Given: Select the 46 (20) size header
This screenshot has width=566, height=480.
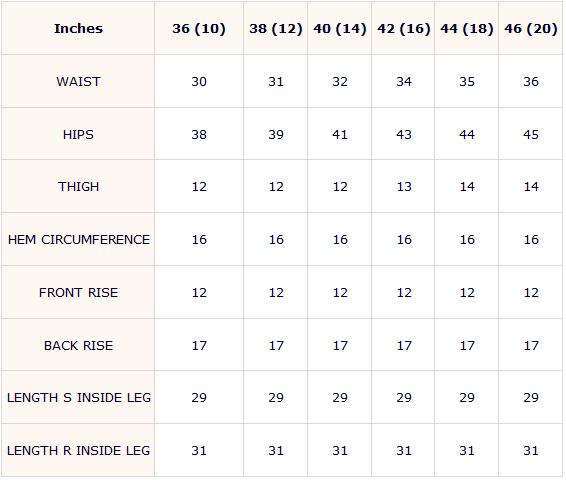Looking at the screenshot, I should pyautogui.click(x=531, y=29).
